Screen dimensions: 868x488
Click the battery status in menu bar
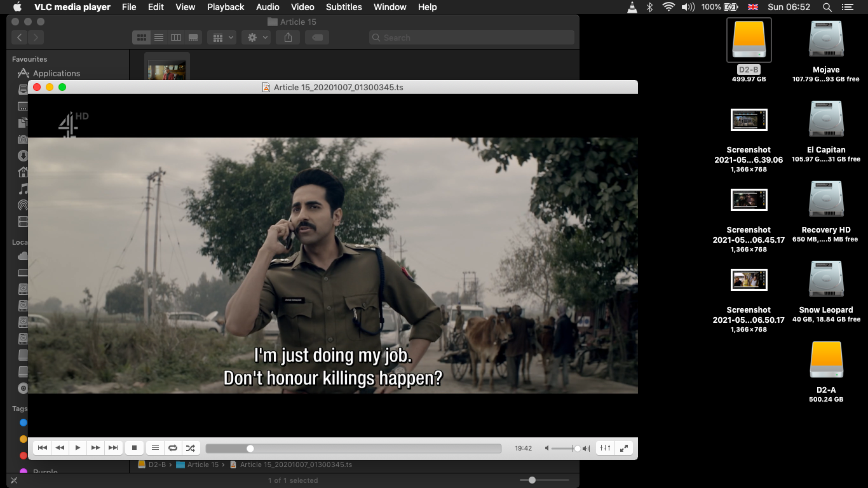[x=720, y=7]
